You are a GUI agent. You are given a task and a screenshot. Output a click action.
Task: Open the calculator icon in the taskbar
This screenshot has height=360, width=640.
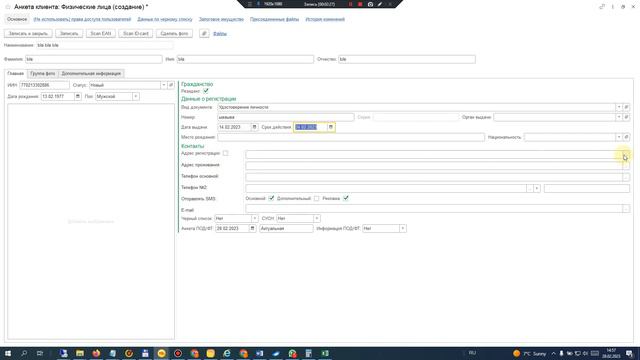click(x=309, y=353)
